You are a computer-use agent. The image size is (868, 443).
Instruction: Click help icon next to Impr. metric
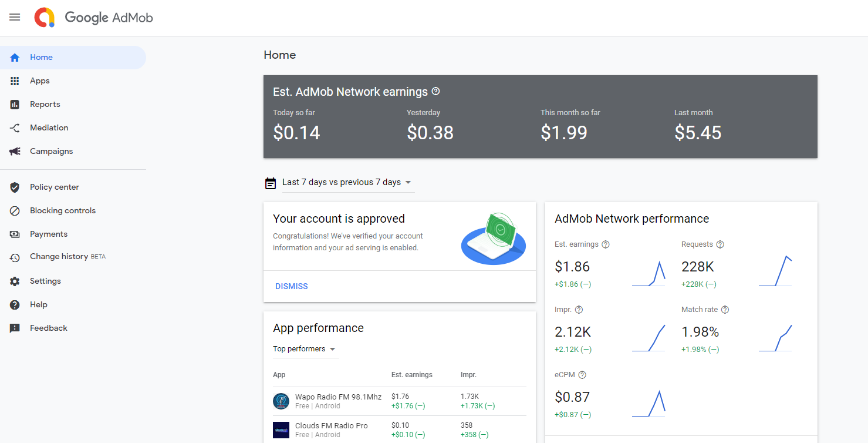pos(579,310)
